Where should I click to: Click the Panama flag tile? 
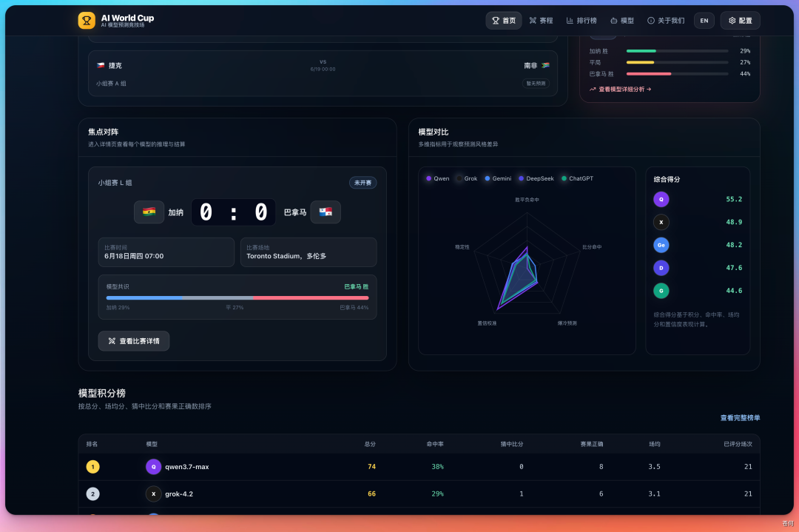pyautogui.click(x=326, y=212)
